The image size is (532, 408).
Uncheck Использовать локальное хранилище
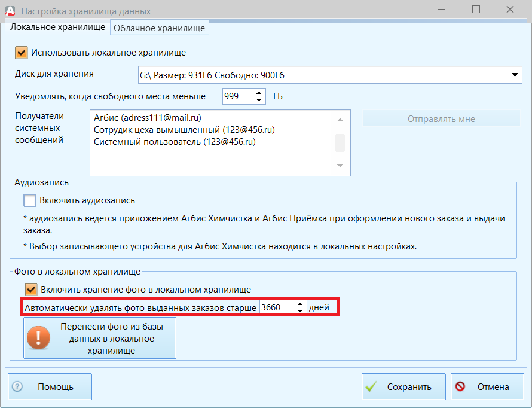pyautogui.click(x=22, y=53)
